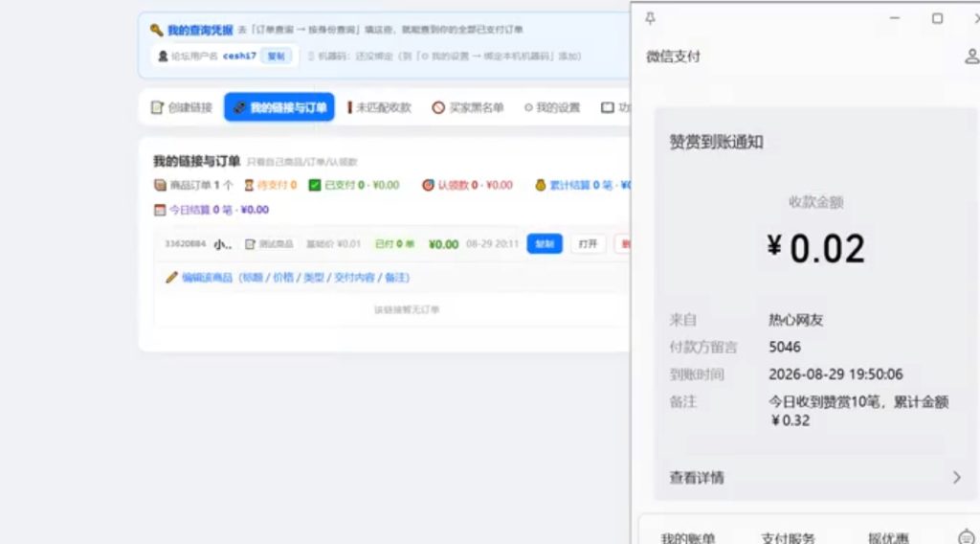The image size is (980, 544).
Task: Click the 查看详情 label
Action: pyautogui.click(x=697, y=478)
